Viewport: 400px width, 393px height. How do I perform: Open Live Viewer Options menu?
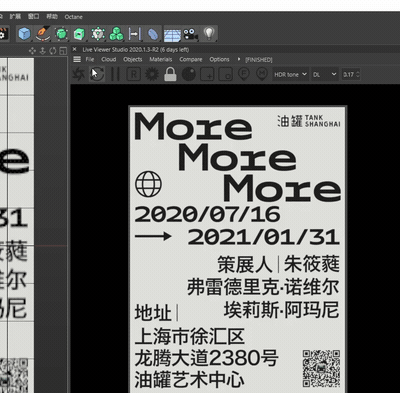tap(219, 59)
